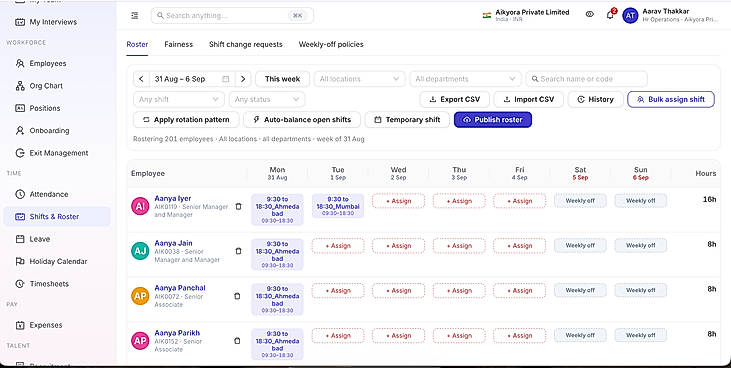Screen dimensions: 731x368
Task: Open company switcher Aikyora Private Limited
Action: point(526,15)
